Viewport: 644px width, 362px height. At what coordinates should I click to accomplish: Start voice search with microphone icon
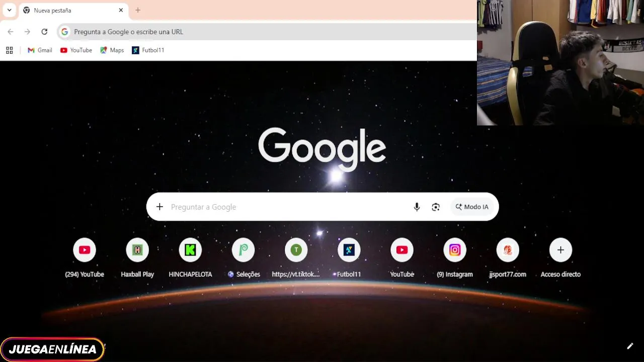tap(417, 207)
